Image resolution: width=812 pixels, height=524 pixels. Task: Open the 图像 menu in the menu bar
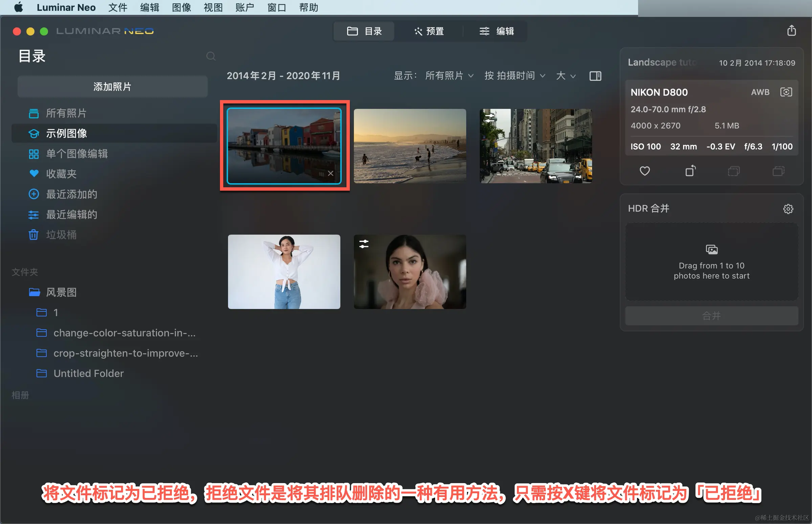pyautogui.click(x=181, y=7)
